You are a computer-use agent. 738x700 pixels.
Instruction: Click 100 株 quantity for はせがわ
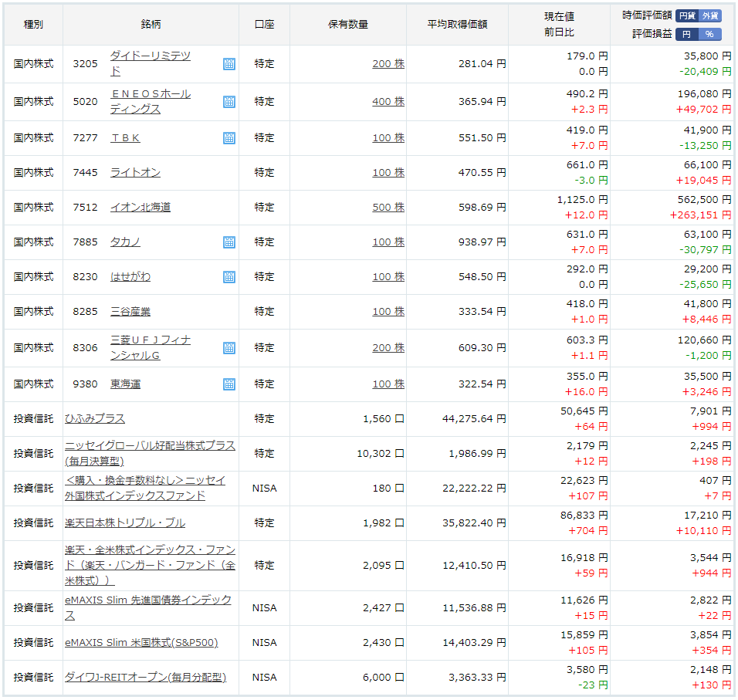[388, 277]
